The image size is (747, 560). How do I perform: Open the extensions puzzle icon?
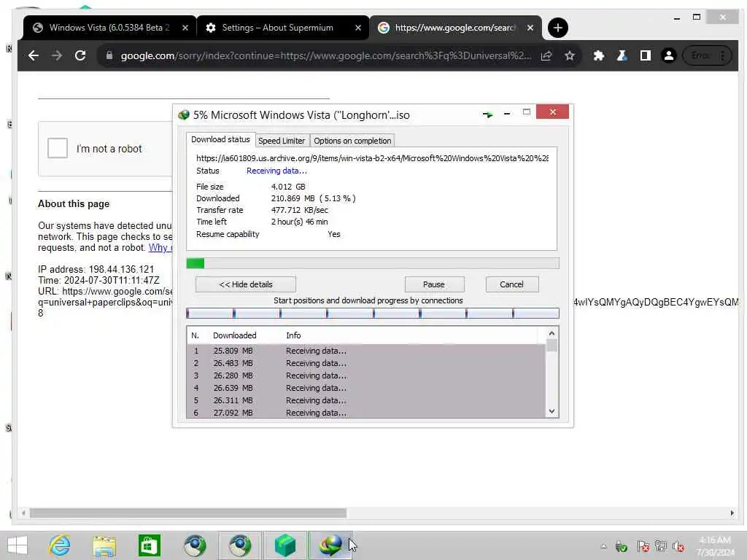pos(598,55)
